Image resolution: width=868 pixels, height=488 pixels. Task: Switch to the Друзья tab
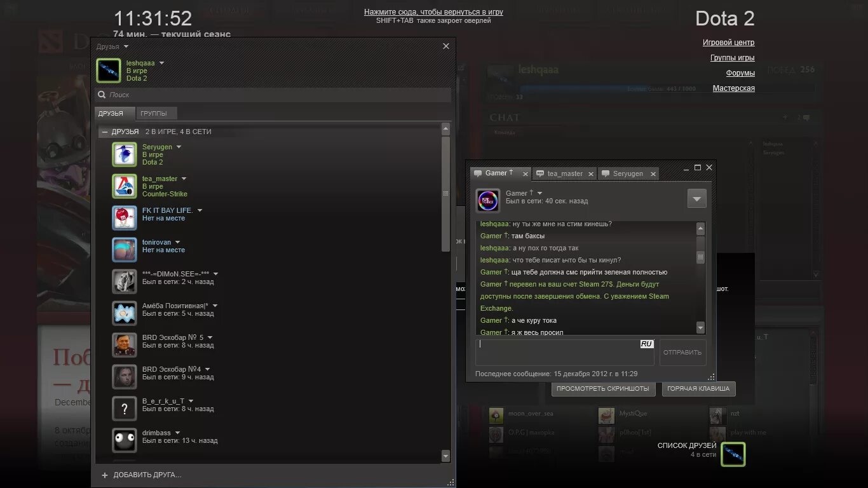(x=115, y=113)
